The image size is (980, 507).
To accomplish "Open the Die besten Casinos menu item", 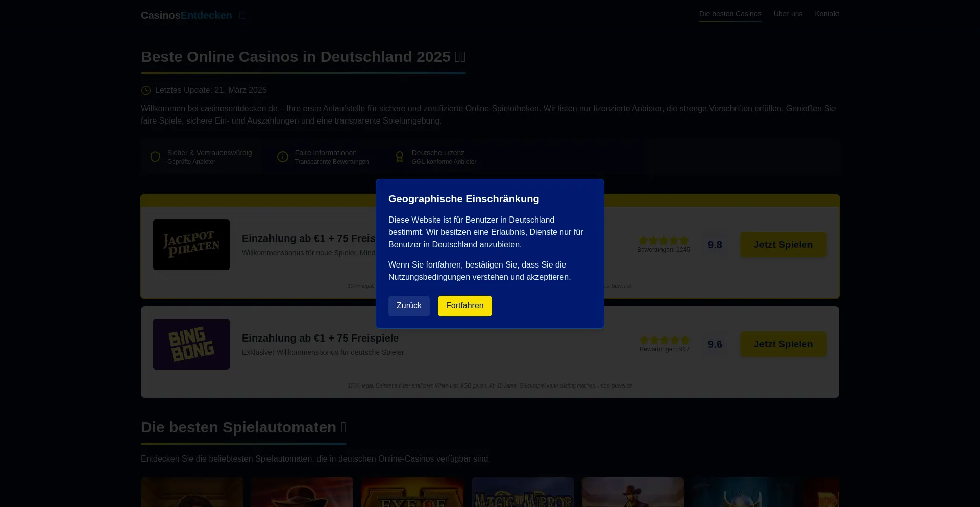I will (730, 14).
